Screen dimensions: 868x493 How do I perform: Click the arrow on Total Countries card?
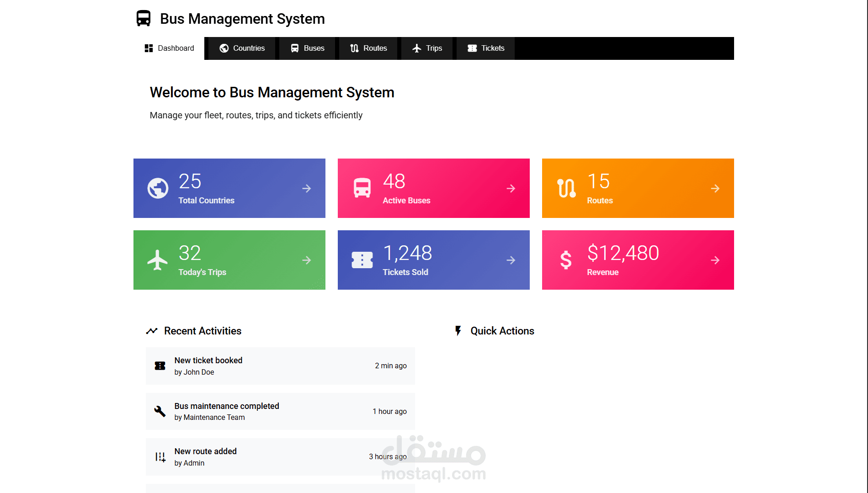(x=307, y=188)
